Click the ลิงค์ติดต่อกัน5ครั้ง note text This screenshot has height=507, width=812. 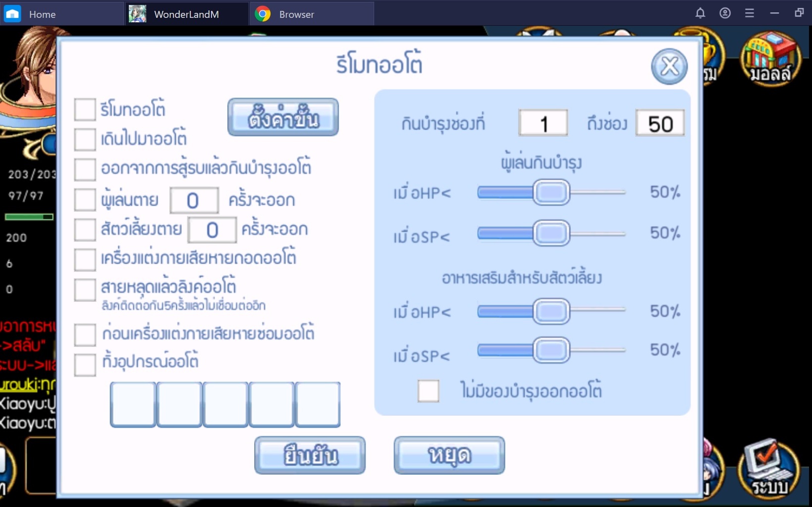tap(183, 305)
